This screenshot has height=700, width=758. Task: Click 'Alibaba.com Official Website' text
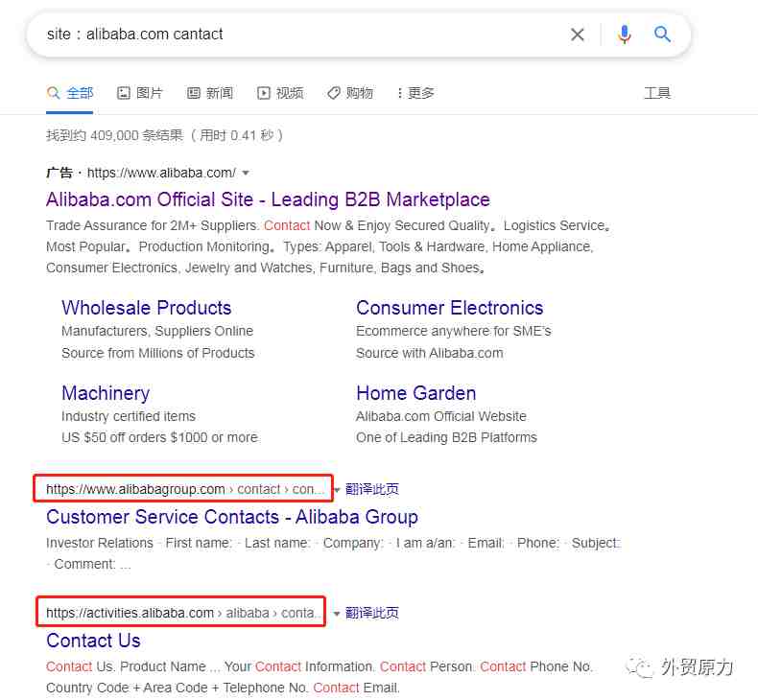(x=440, y=416)
